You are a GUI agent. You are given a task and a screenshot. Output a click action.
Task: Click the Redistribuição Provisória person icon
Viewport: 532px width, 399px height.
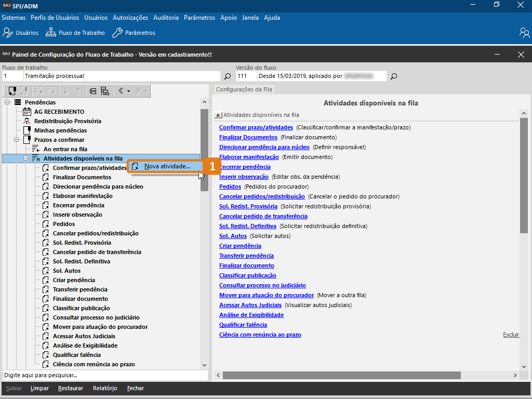[27, 121]
